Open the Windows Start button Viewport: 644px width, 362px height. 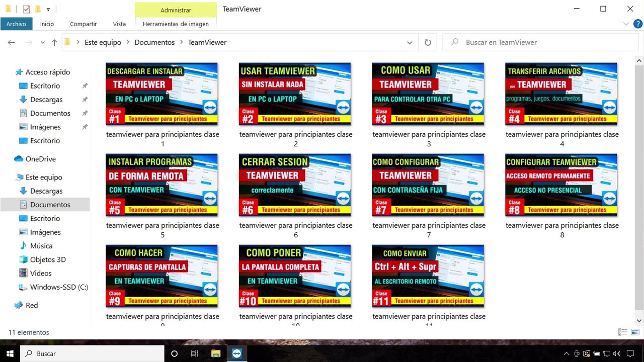[10, 353]
